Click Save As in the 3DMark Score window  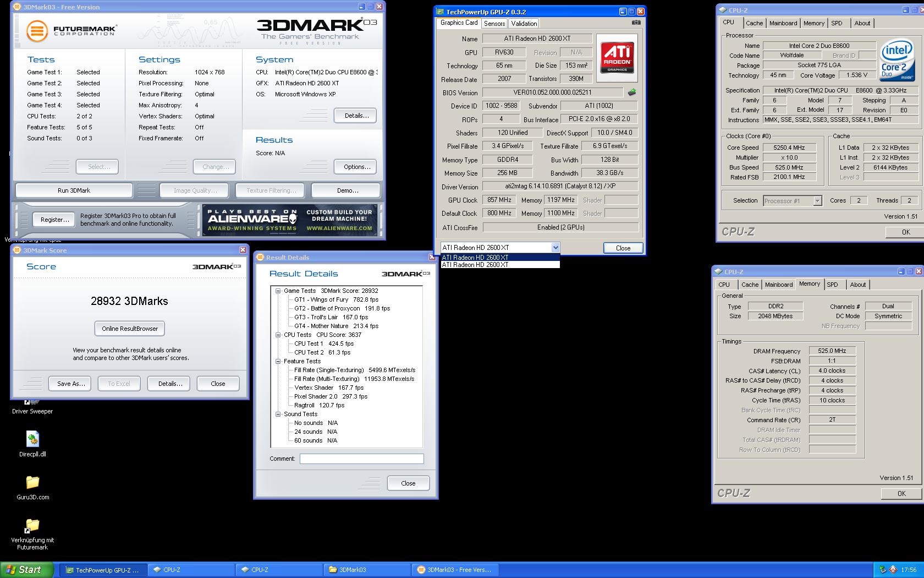click(71, 384)
